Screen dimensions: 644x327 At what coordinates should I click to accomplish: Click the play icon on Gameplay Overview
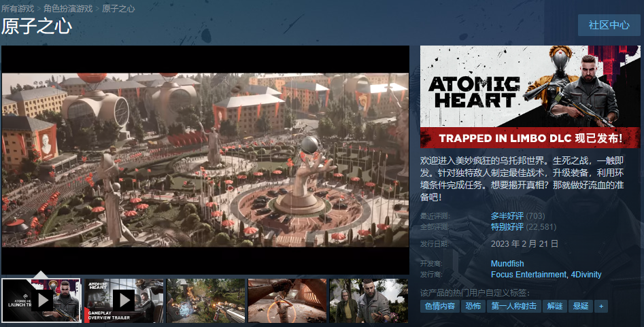coord(124,300)
